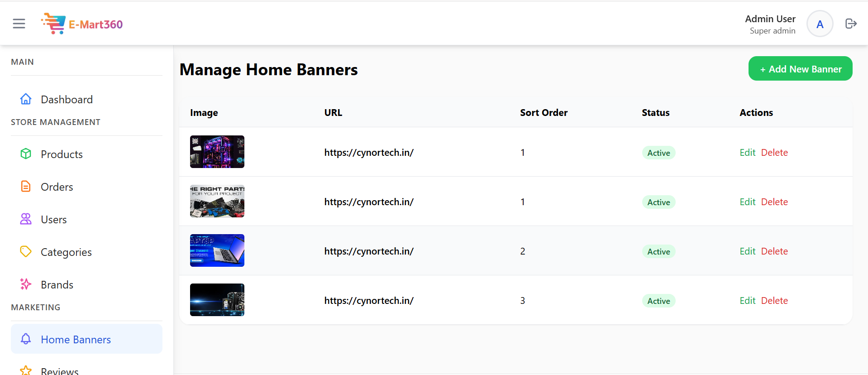This screenshot has height=375, width=868.
Task: Open the hamburger navigation menu
Action: click(x=19, y=23)
